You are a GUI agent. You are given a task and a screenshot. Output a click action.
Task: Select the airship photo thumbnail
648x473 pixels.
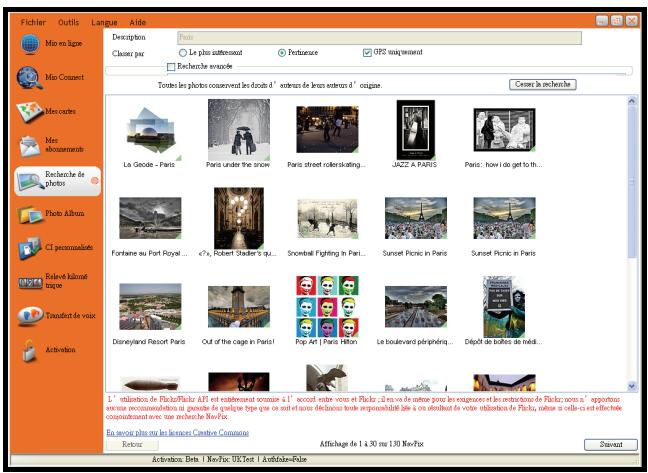pyautogui.click(x=150, y=384)
